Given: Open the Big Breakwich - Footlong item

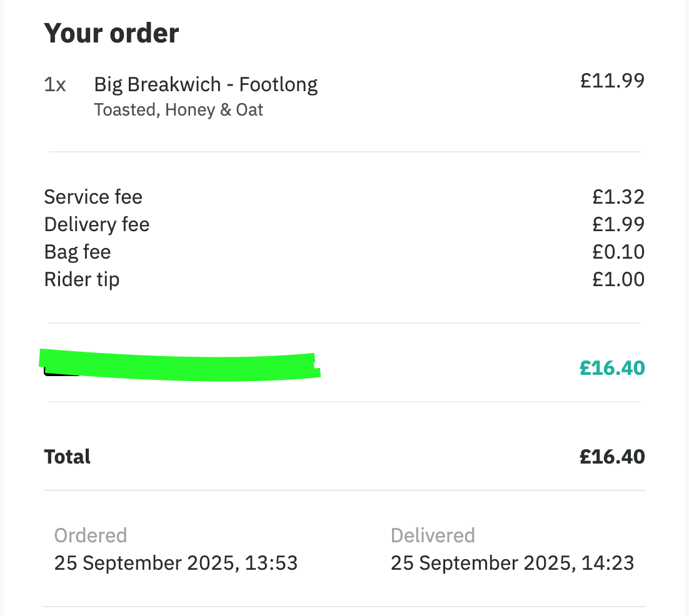Looking at the screenshot, I should [206, 84].
